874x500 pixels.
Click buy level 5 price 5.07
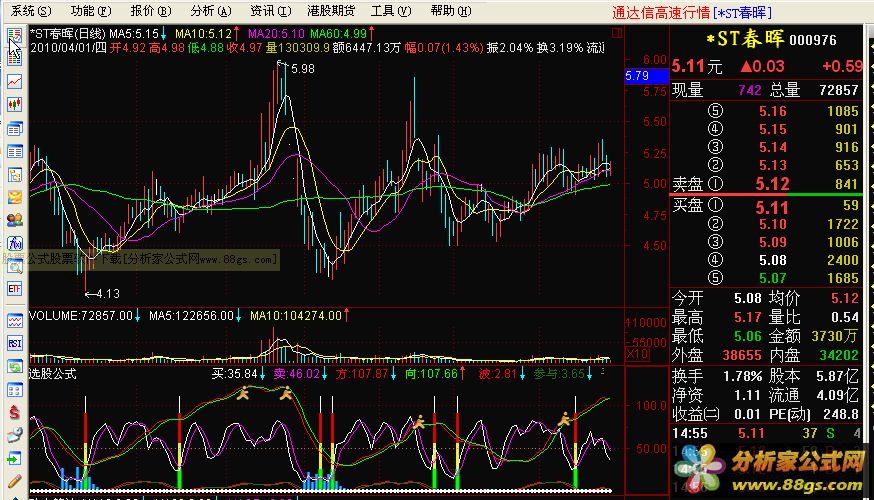tap(773, 278)
